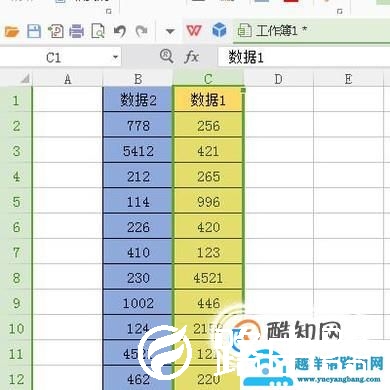The height and width of the screenshot is (390, 390).
Task: Click the cell with value 5412
Action: [x=138, y=151]
